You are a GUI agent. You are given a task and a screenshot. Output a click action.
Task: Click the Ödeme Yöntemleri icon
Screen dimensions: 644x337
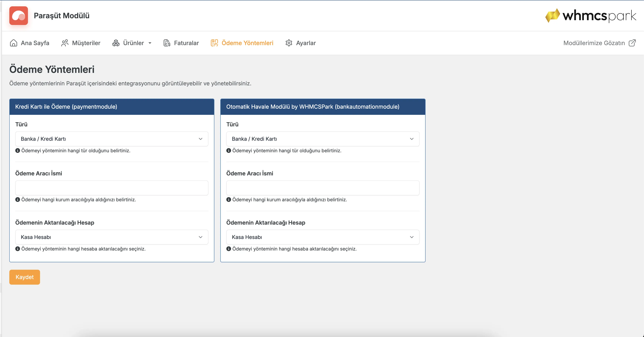214,43
